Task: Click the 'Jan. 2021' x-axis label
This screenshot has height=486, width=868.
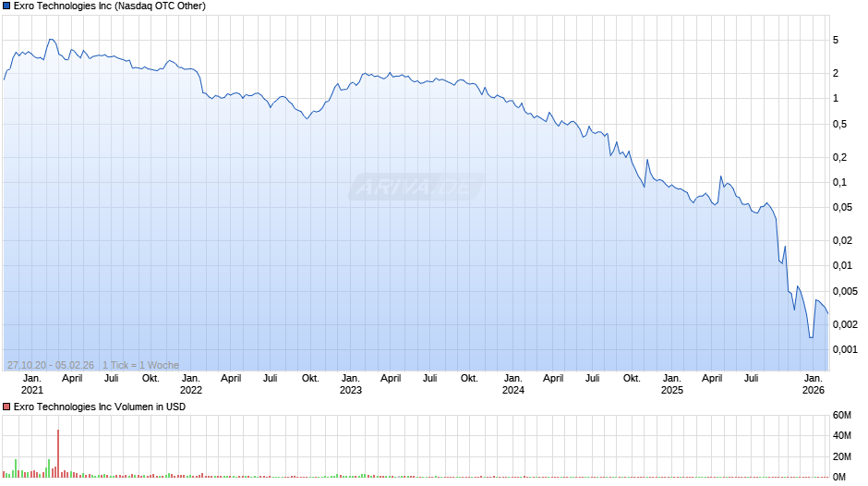Action: coord(31,384)
